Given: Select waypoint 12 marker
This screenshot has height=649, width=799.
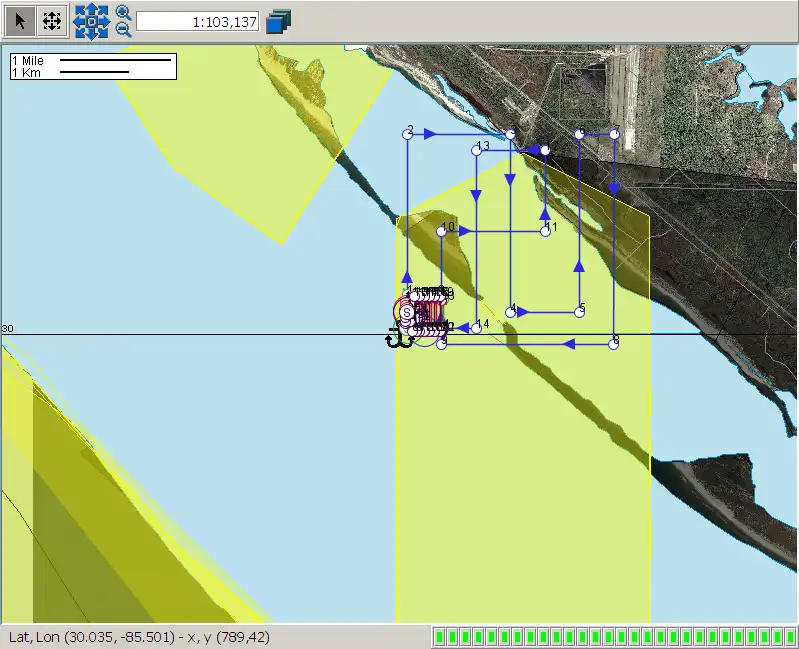Looking at the screenshot, I should pos(545,150).
